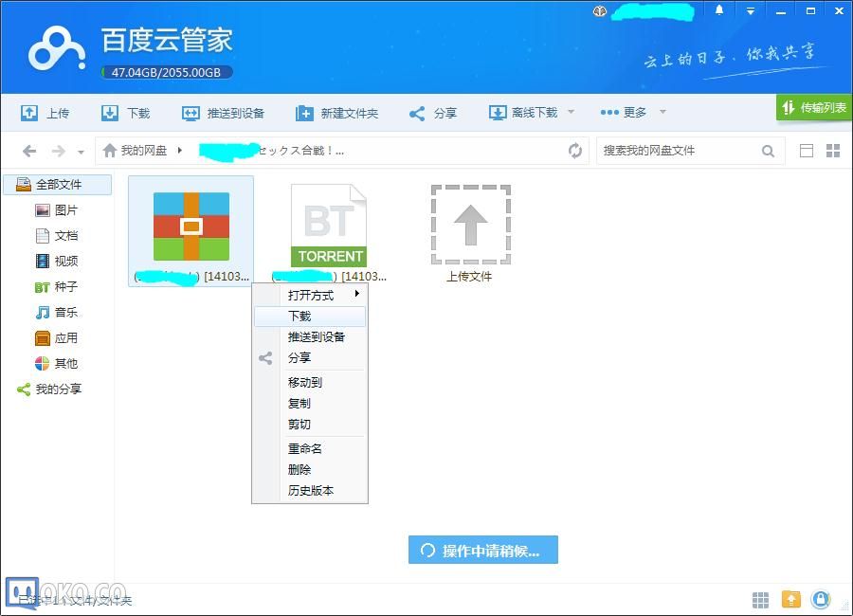Screen dimensions: 853x616
Task: Choose 分享 from the context menu
Action: (x=310, y=357)
